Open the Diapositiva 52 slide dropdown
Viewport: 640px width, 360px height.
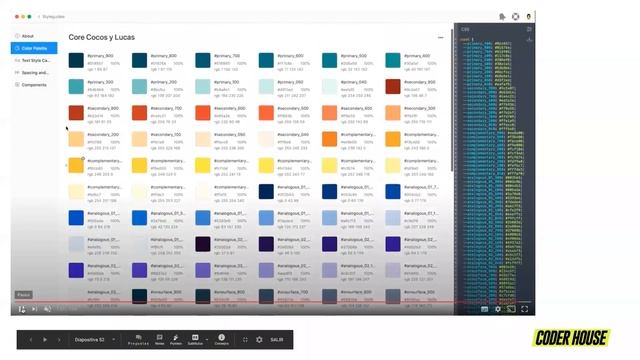tap(94, 340)
